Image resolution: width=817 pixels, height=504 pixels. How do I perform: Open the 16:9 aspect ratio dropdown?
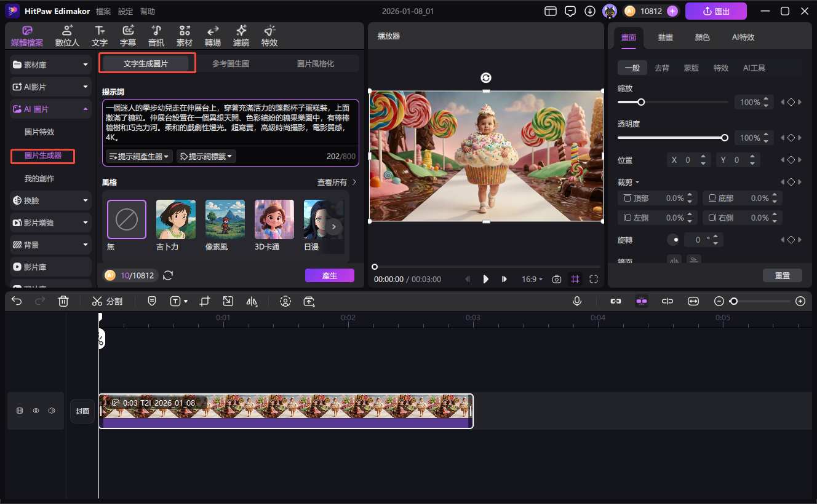click(531, 278)
